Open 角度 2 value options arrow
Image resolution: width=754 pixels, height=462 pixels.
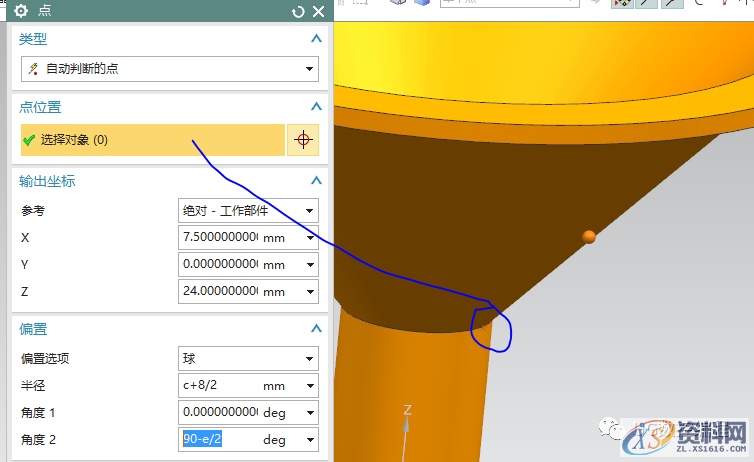(x=310, y=439)
